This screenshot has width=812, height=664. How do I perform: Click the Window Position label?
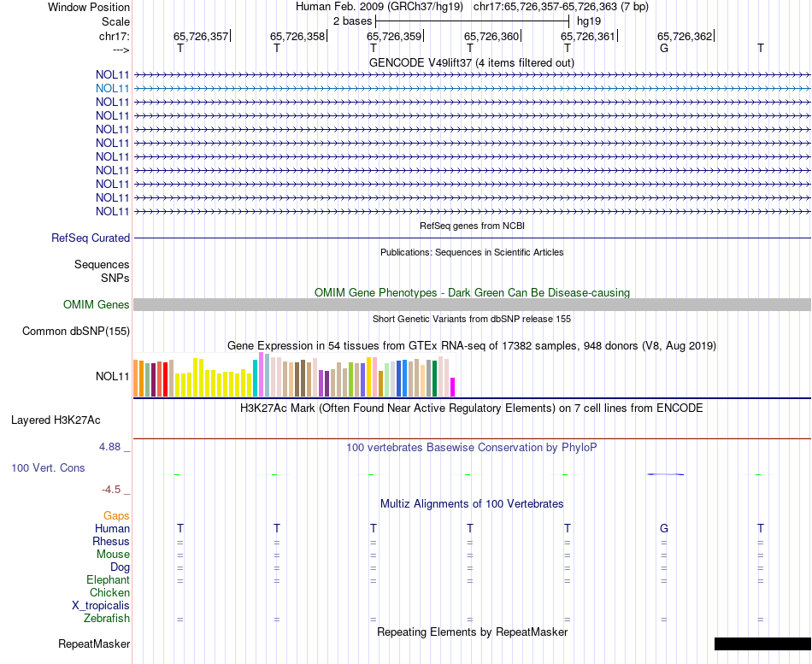click(89, 7)
